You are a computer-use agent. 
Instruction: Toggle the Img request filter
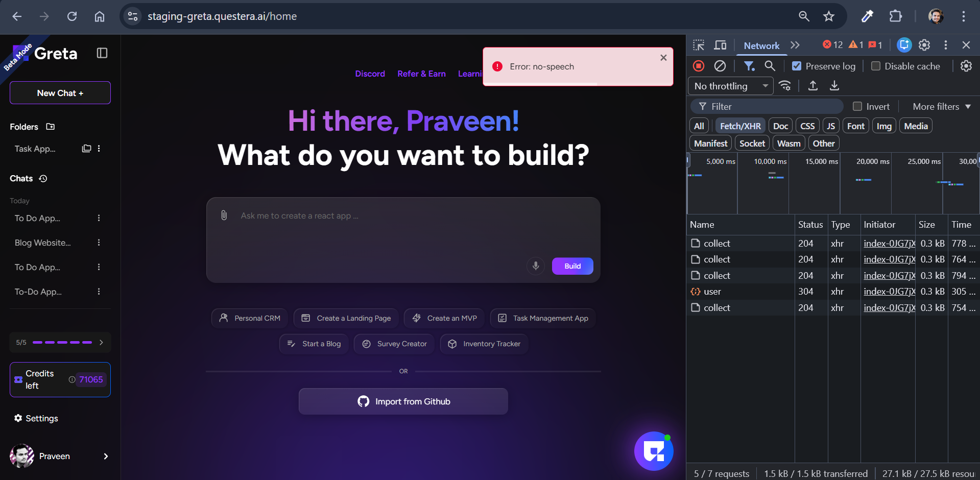coord(884,126)
